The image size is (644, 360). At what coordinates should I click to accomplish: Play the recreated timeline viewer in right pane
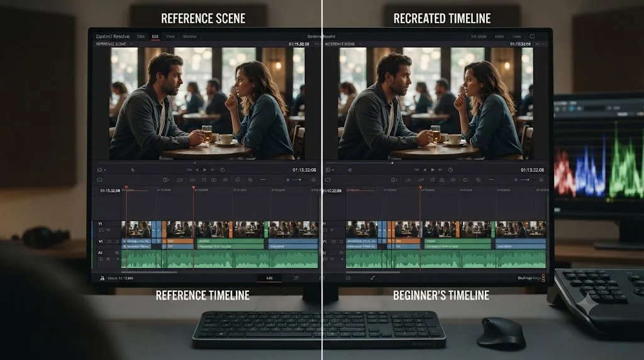pos(433,170)
